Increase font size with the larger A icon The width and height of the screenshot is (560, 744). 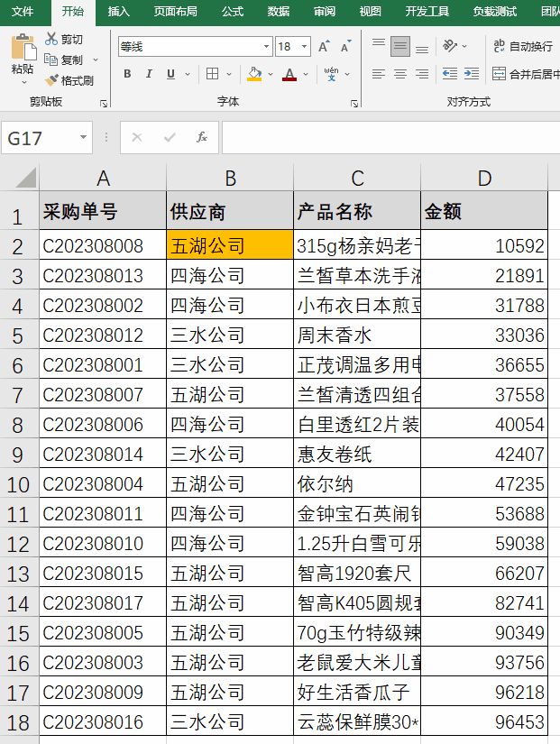point(324,47)
